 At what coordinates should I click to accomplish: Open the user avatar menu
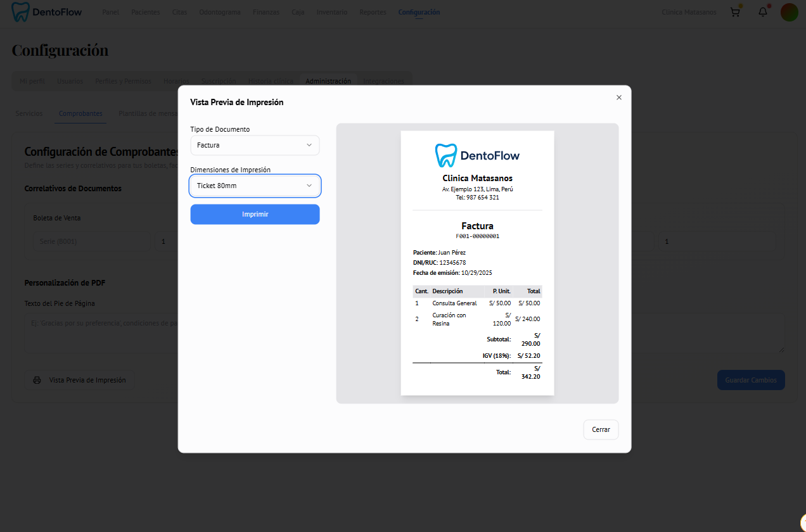point(789,11)
